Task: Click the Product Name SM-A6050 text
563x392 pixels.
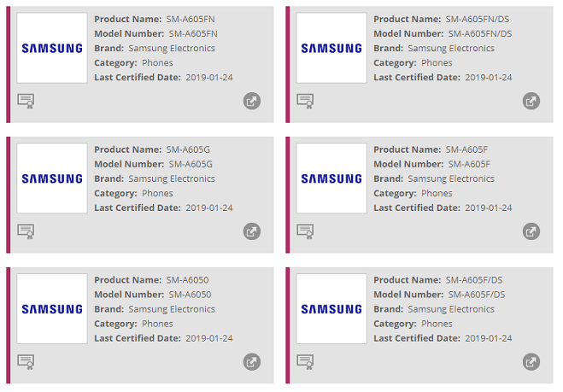Action: pos(151,280)
